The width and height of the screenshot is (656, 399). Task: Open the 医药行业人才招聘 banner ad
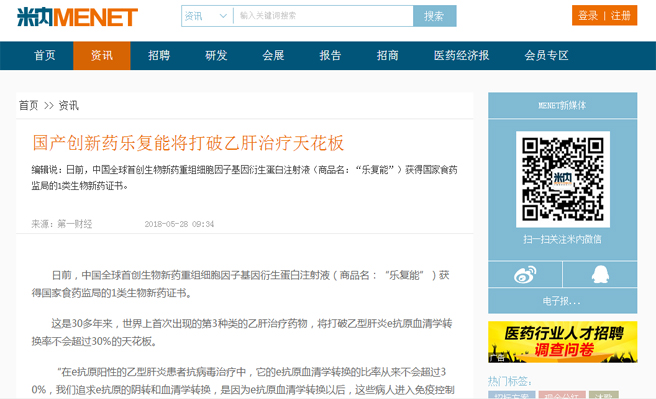tap(563, 342)
